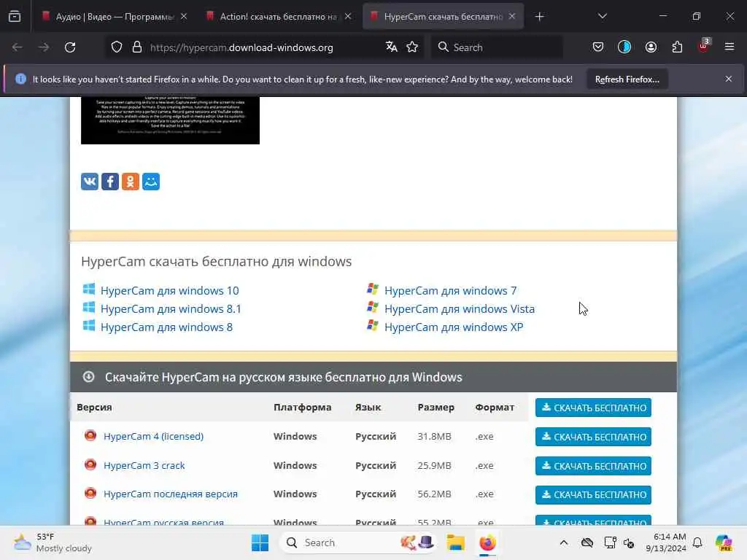Click the Windows taskbar Search box
Viewport: 747px width, 560px height.
click(x=357, y=542)
